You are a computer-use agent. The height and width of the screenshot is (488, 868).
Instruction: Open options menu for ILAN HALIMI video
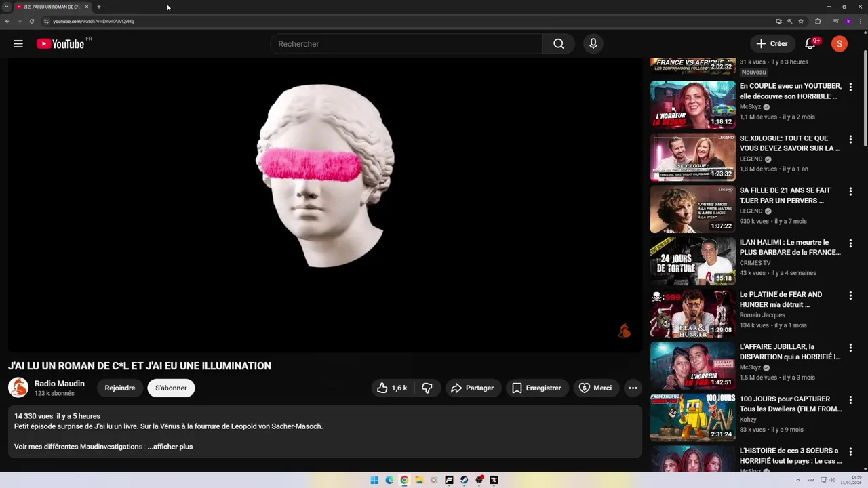click(x=850, y=243)
